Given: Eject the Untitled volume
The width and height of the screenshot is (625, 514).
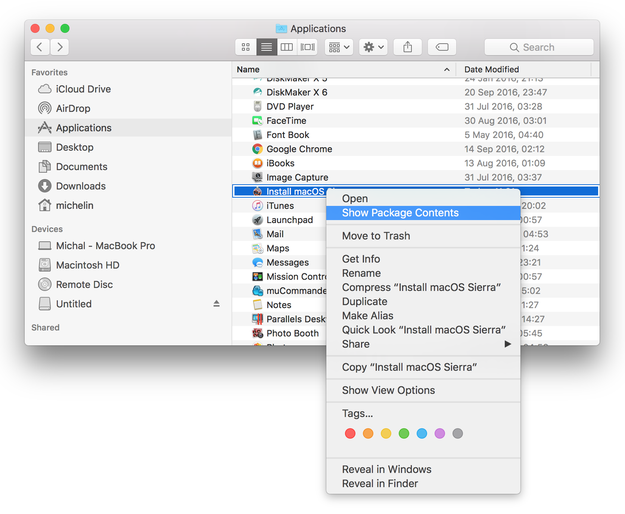Looking at the screenshot, I should coord(216,304).
